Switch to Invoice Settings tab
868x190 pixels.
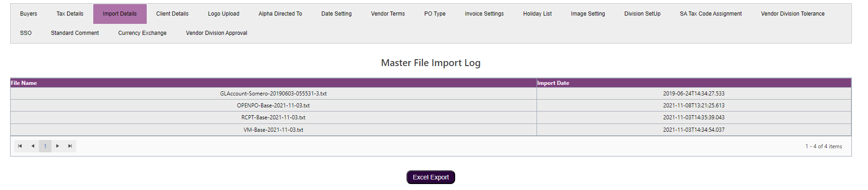click(x=484, y=14)
